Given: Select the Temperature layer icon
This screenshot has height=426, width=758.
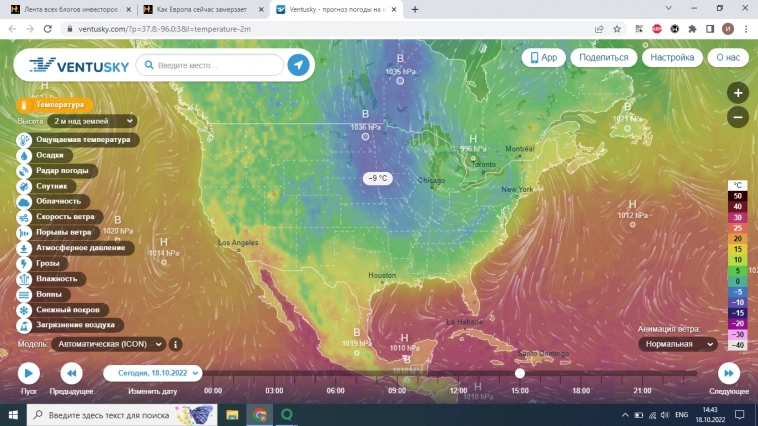Looking at the screenshot, I should tap(24, 105).
